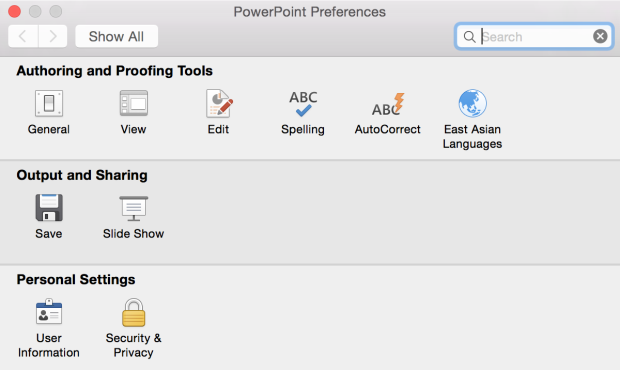
Task: Open Security & Privacy padlock icon
Action: 134,312
